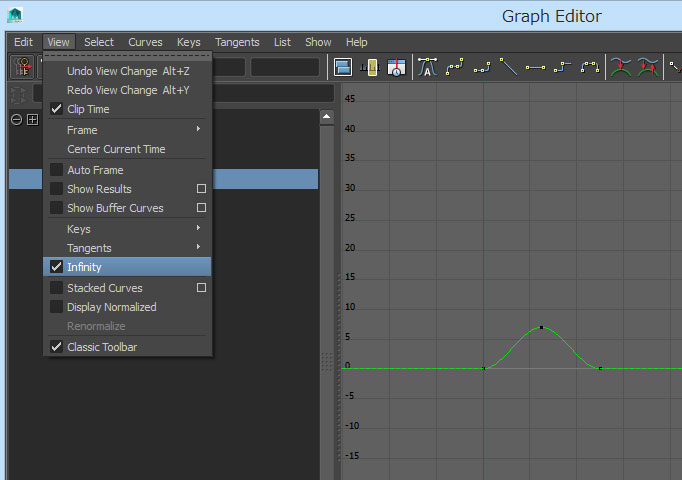This screenshot has width=682, height=480.
Task: Choose Undo View Change
Action: click(x=127, y=70)
